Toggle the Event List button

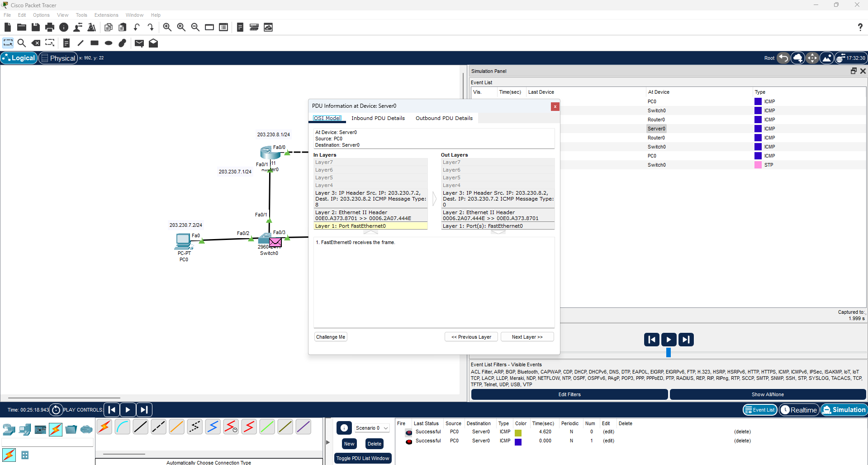(x=760, y=410)
